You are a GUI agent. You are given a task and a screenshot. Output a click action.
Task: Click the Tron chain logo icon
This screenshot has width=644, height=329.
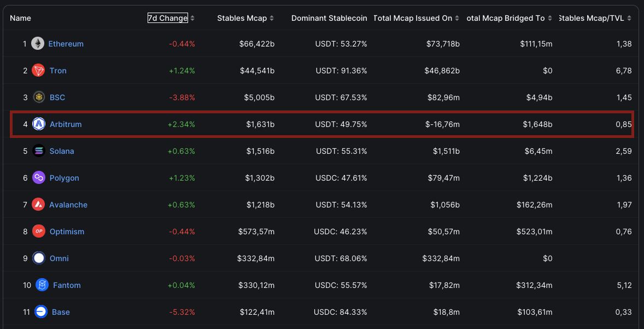coord(38,71)
